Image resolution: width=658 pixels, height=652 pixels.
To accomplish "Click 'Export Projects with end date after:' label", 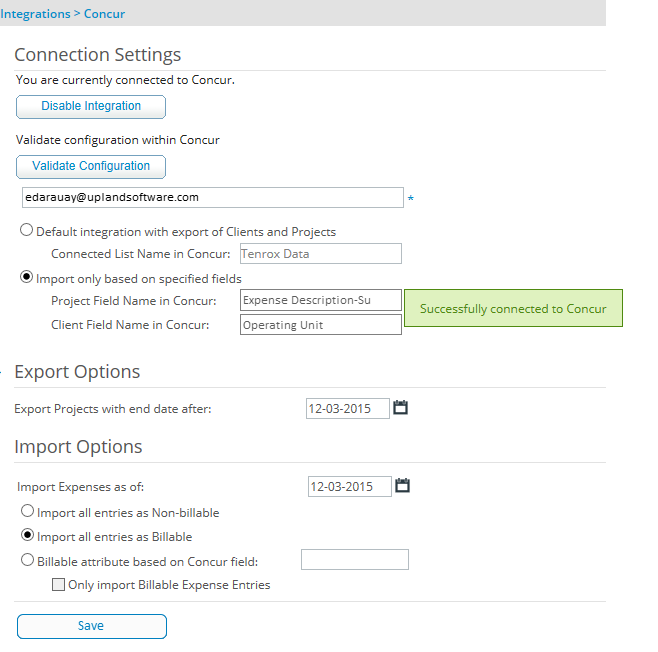I will [113, 409].
